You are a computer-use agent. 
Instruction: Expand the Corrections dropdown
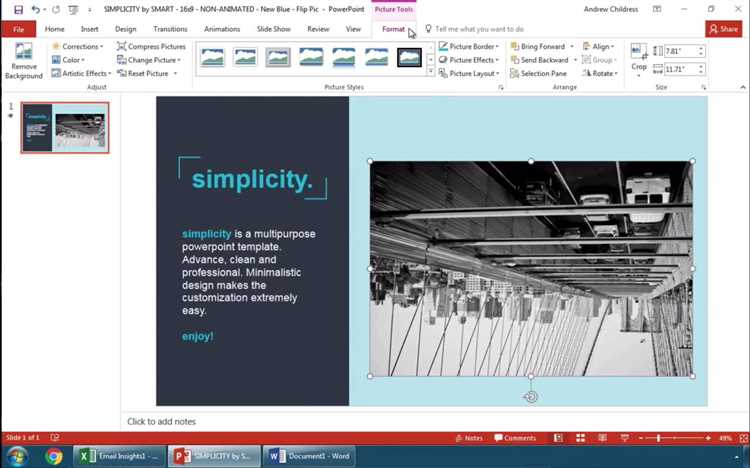(77, 47)
